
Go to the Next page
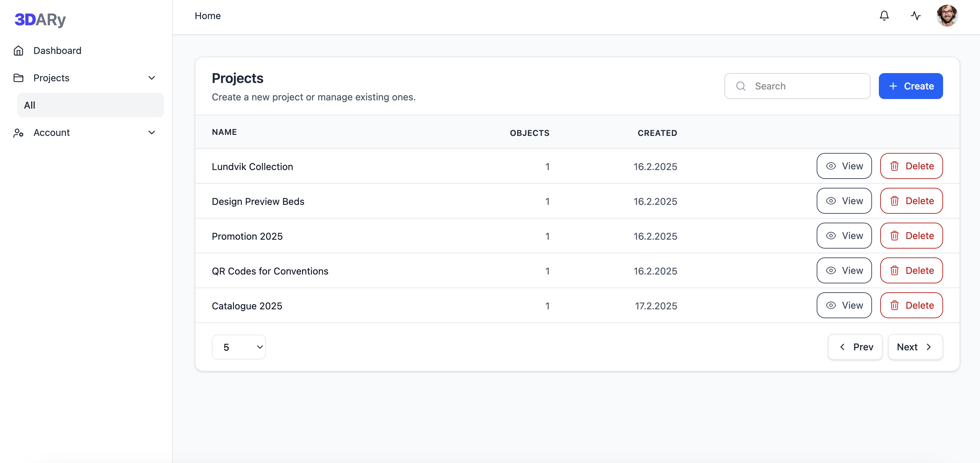[x=915, y=347]
